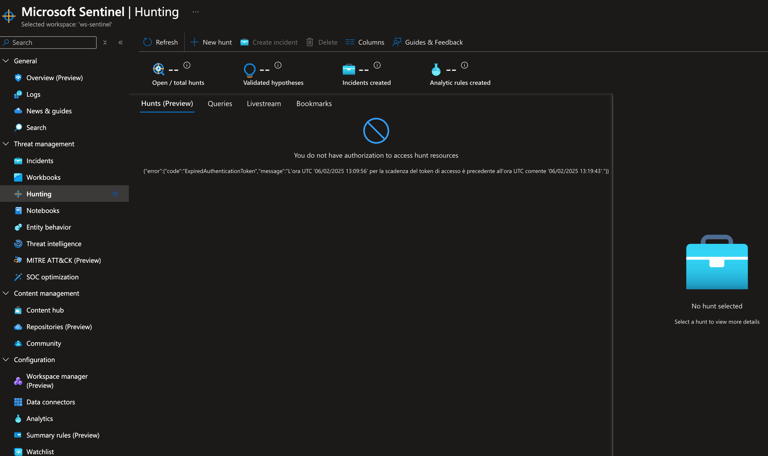
Task: Click the Validated hypotheses metric
Action: [x=273, y=74]
